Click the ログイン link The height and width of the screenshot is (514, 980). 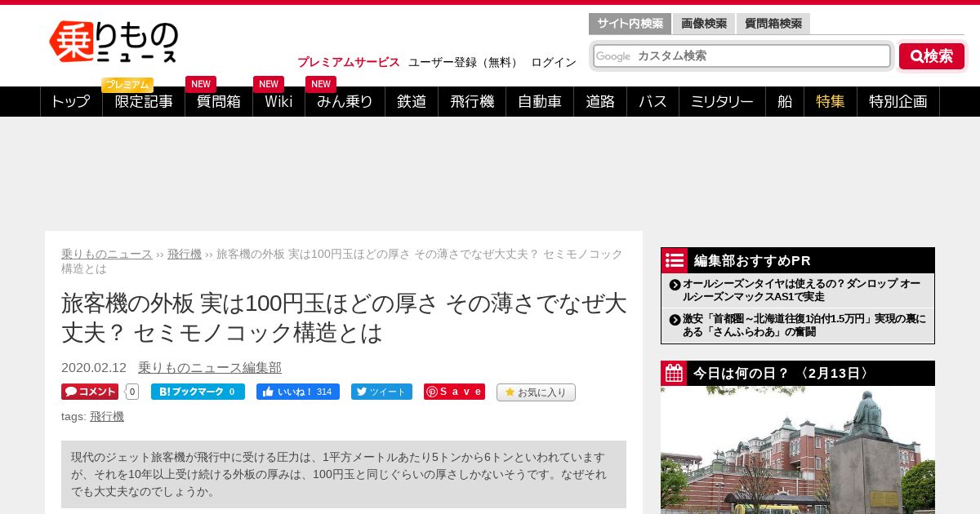point(554,62)
